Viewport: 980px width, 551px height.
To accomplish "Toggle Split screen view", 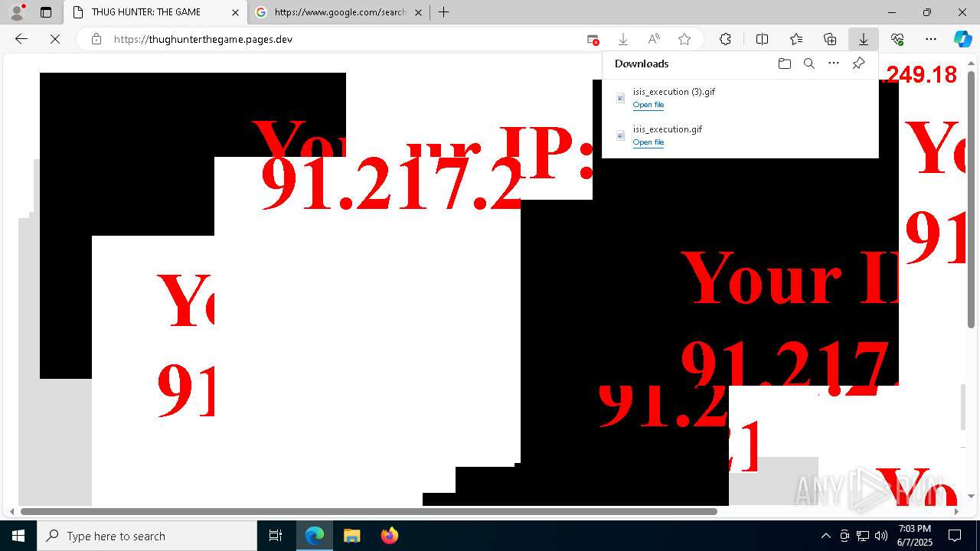I will pyautogui.click(x=762, y=39).
